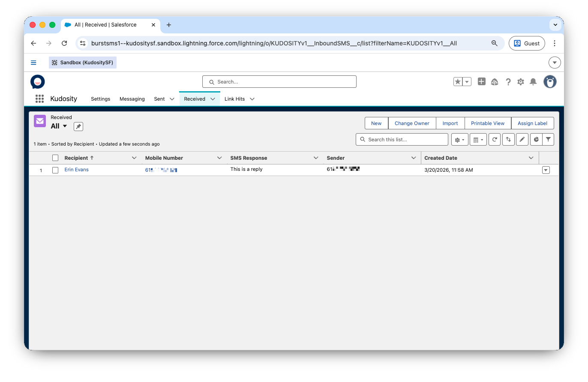Tick the select-all rows checkbox
The width and height of the screenshot is (588, 382).
click(x=55, y=158)
